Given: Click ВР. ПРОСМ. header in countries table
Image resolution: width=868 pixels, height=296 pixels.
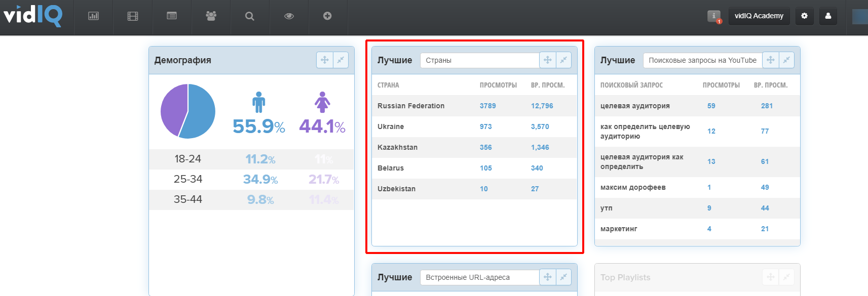Looking at the screenshot, I should click(548, 85).
